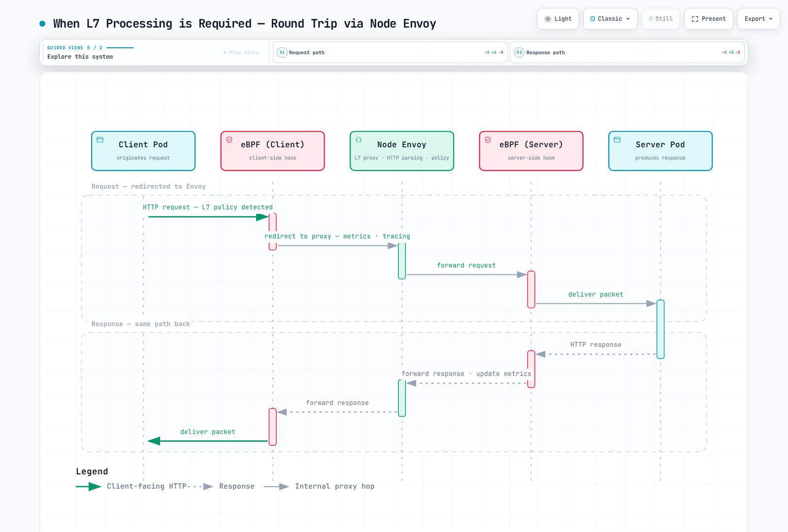This screenshot has width=788, height=532.
Task: Select the eBPF (Client) node
Action: 273,151
